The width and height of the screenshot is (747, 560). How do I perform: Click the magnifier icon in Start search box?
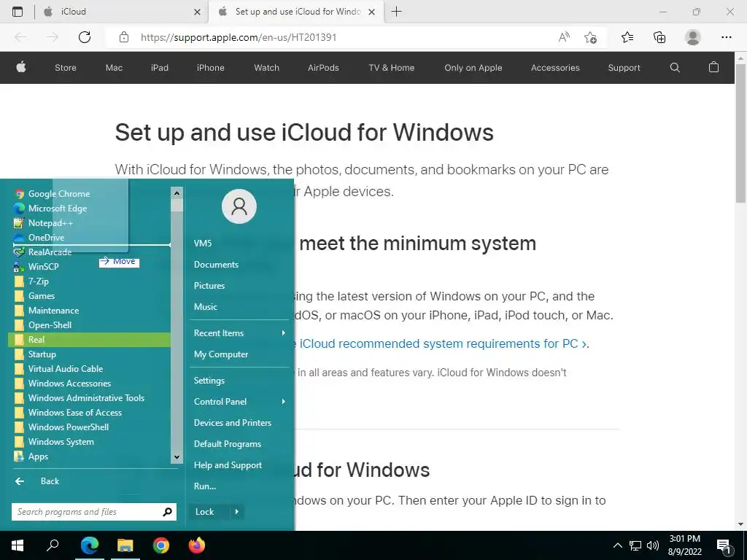pyautogui.click(x=167, y=512)
